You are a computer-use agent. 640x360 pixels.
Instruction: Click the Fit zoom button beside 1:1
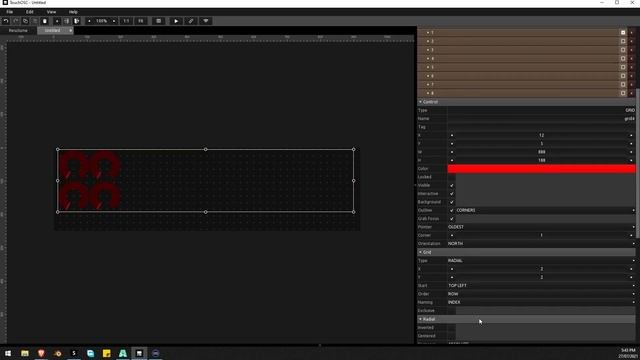coord(140,21)
